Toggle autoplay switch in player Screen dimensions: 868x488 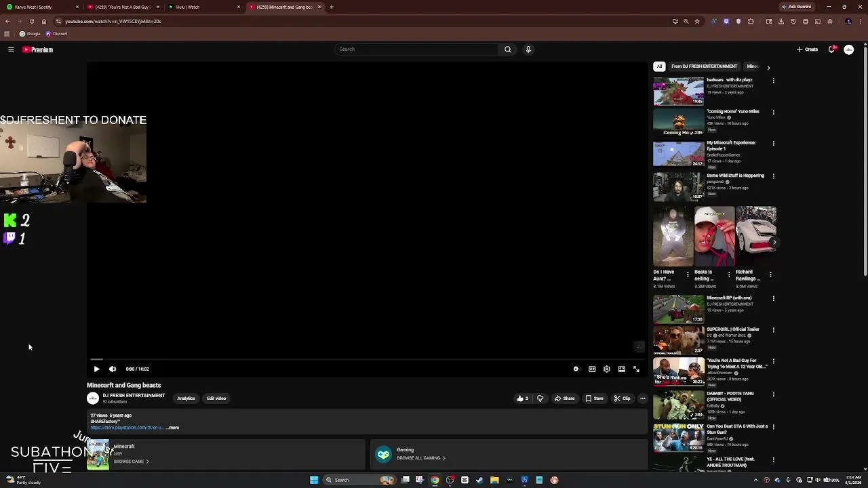pos(576,369)
